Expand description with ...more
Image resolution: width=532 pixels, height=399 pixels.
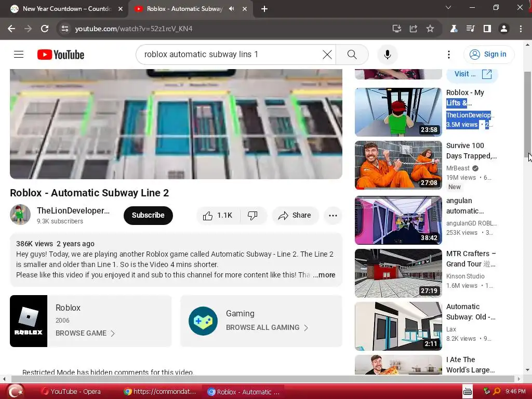tap(324, 275)
